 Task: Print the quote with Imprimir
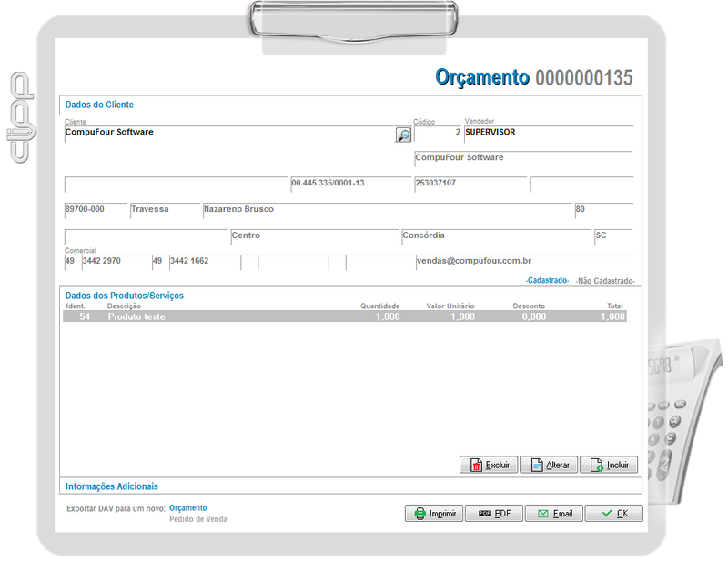[433, 514]
